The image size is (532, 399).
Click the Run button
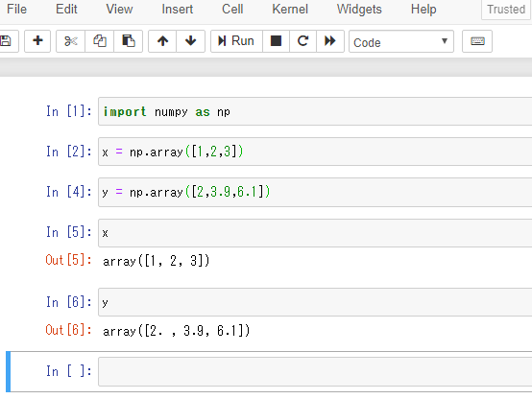tap(236, 41)
